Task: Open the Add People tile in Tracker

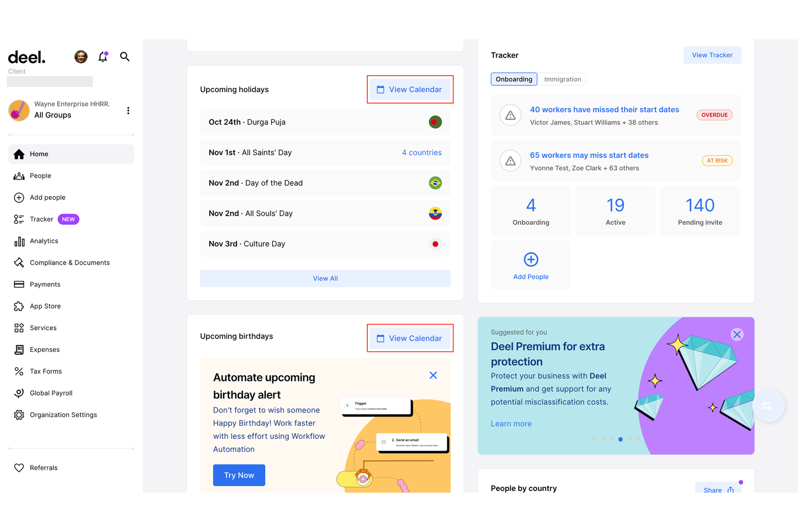Action: click(x=531, y=265)
